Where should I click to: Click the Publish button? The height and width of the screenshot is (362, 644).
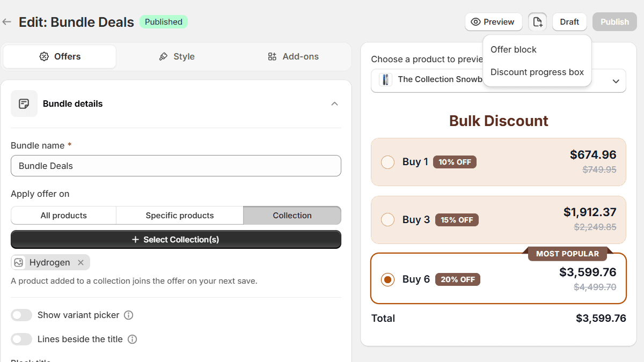[x=614, y=22]
